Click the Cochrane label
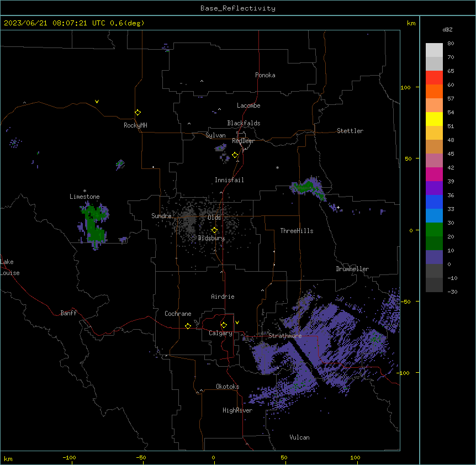 tap(178, 314)
